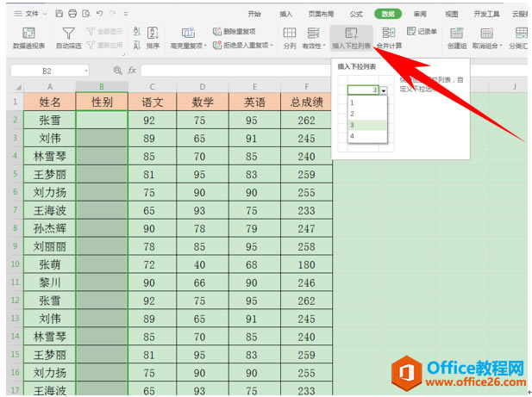Viewport: 532px width, 397px height.
Task: Click the 分列 split columns icon
Action: point(290,36)
